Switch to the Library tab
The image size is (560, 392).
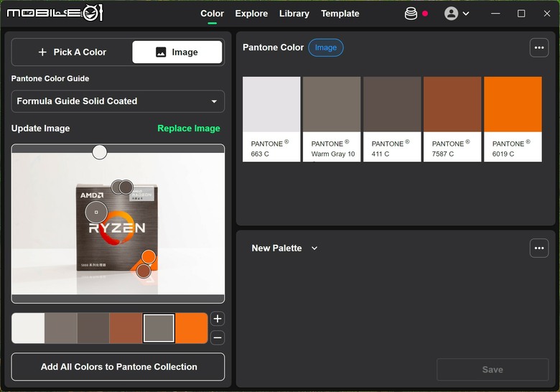point(294,14)
